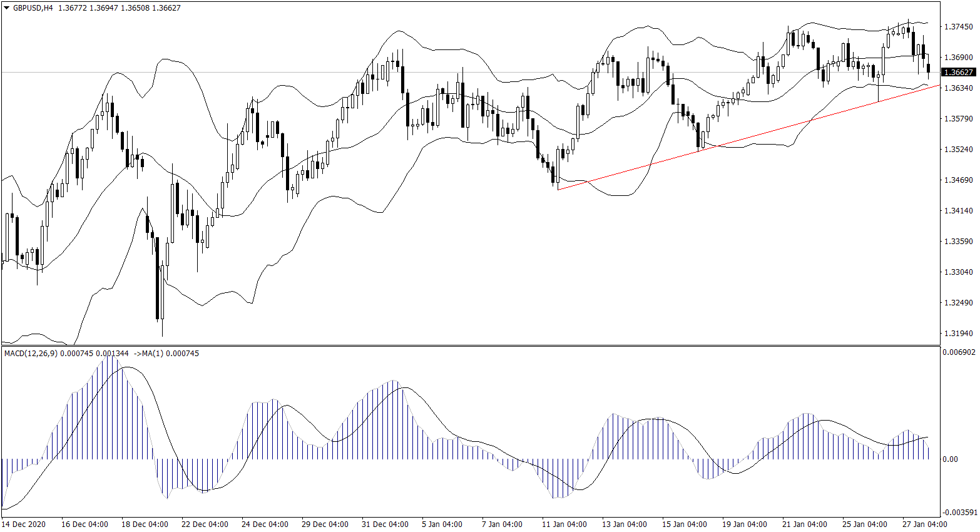The height and width of the screenshot is (532, 980).
Task: Click the -0.003591 MACD scale value
Action: (x=959, y=513)
